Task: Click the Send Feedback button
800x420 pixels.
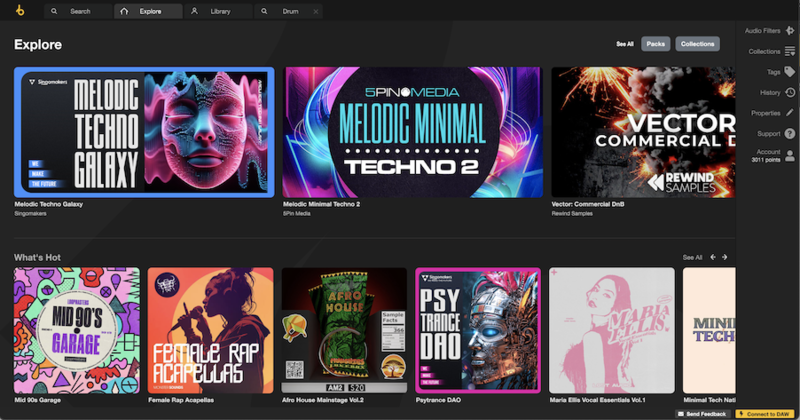Action: click(x=704, y=413)
